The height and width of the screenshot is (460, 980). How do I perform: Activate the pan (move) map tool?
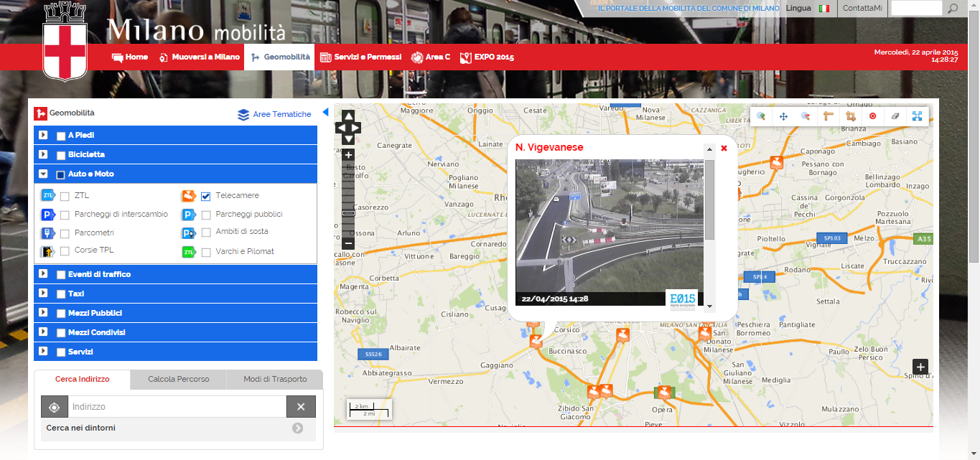click(x=783, y=116)
